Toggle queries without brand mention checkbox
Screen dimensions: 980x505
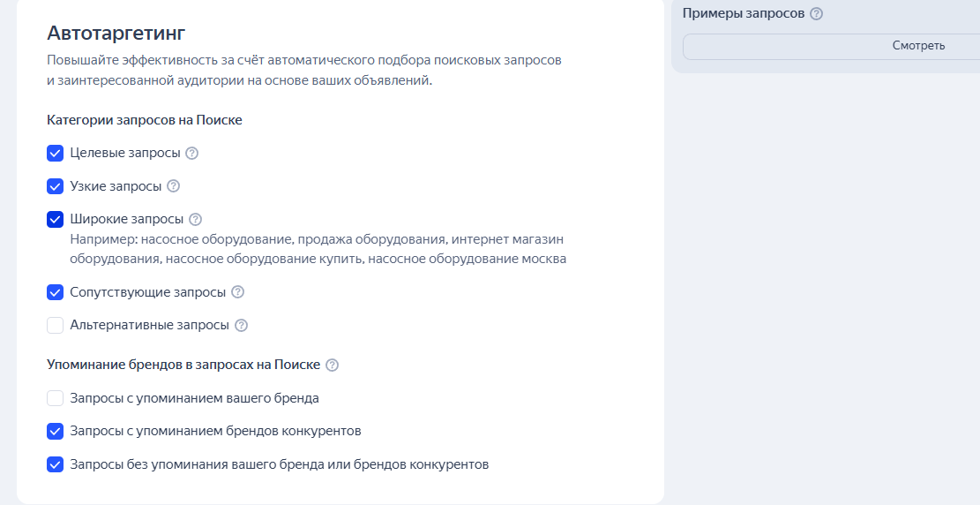(x=56, y=464)
